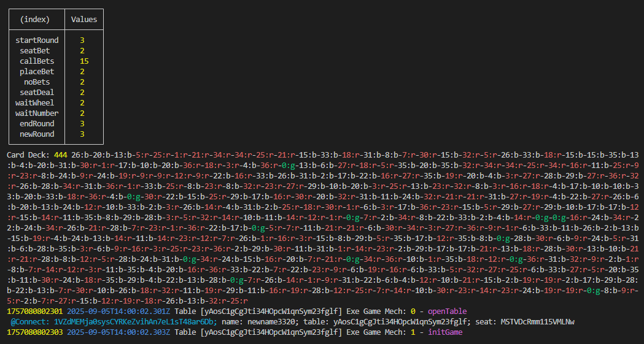Click the callBets row label
The height and width of the screenshot is (344, 644).
[37, 61]
